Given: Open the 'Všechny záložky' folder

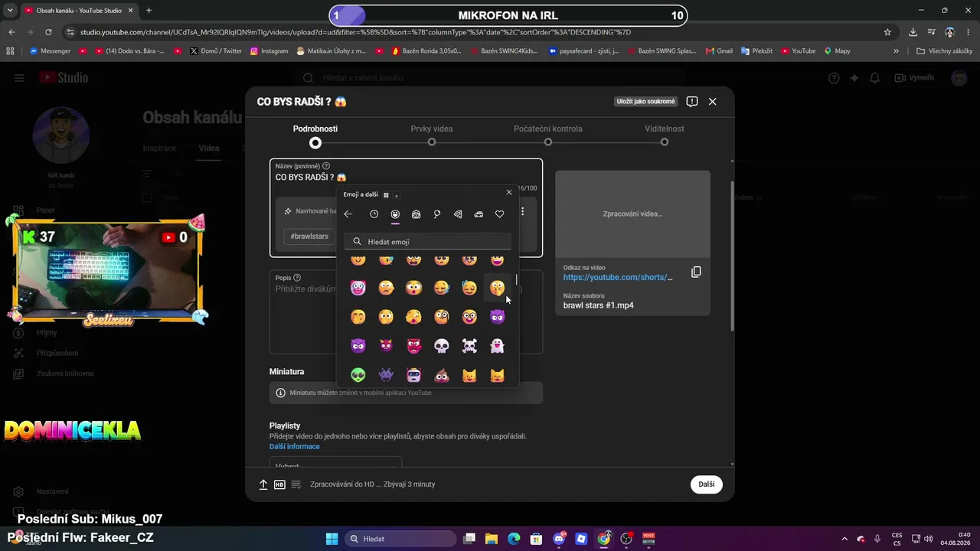Looking at the screenshot, I should [x=945, y=51].
